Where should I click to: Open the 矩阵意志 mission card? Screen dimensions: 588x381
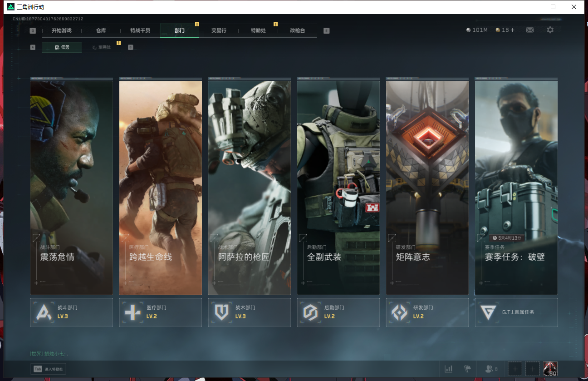click(x=427, y=187)
